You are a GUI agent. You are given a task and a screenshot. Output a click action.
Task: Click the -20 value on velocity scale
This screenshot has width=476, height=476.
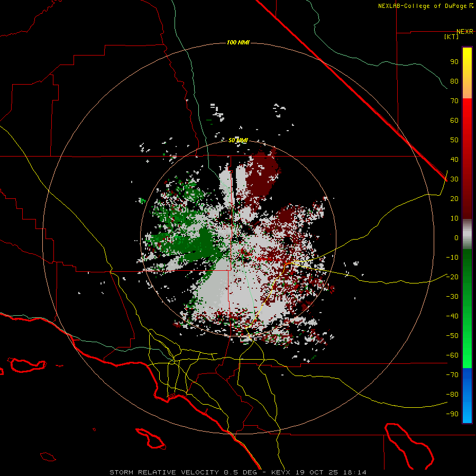coord(452,277)
